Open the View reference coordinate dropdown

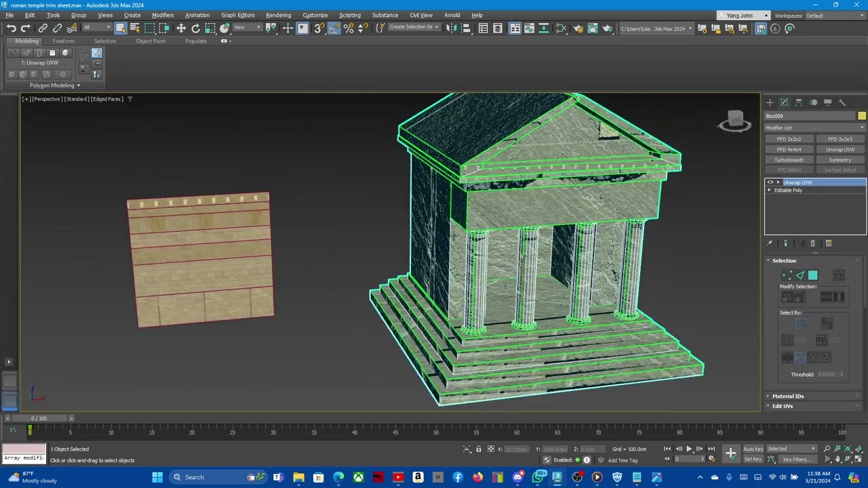click(248, 28)
